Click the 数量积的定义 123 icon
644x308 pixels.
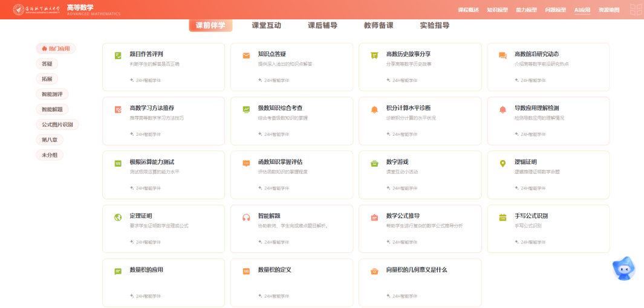coord(246,271)
